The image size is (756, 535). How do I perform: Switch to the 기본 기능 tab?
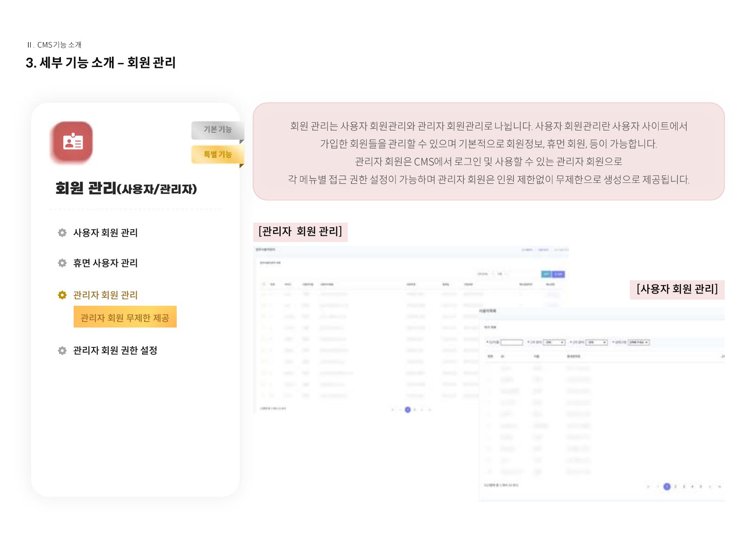click(x=217, y=129)
